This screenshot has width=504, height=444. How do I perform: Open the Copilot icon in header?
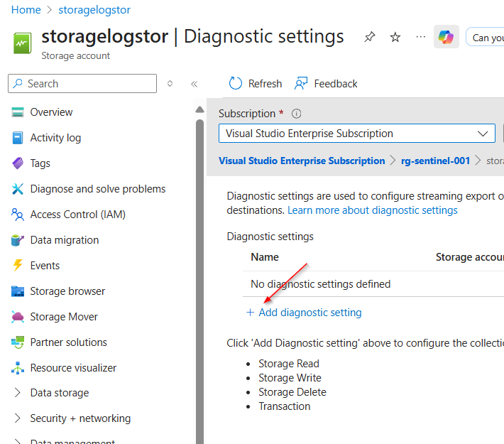point(446,37)
